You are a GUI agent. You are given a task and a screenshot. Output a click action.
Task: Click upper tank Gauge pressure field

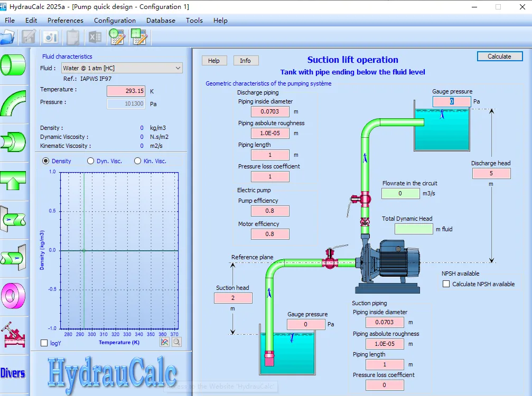[452, 101]
